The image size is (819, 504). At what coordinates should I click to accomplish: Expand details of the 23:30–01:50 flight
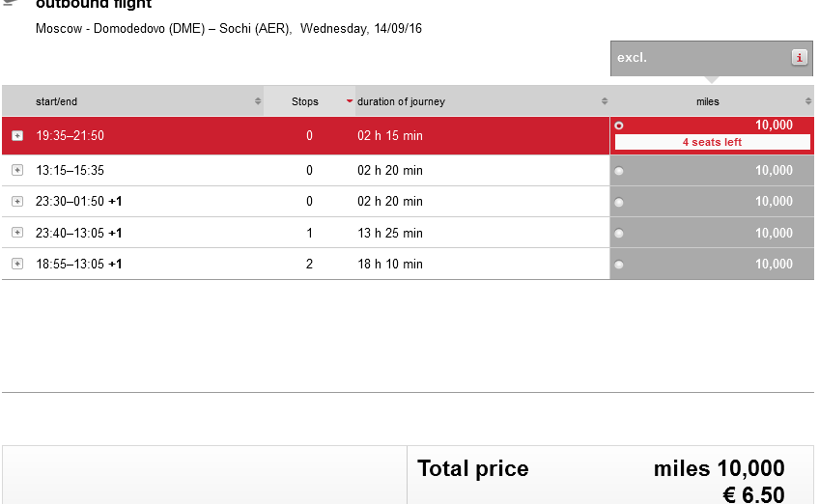17,202
